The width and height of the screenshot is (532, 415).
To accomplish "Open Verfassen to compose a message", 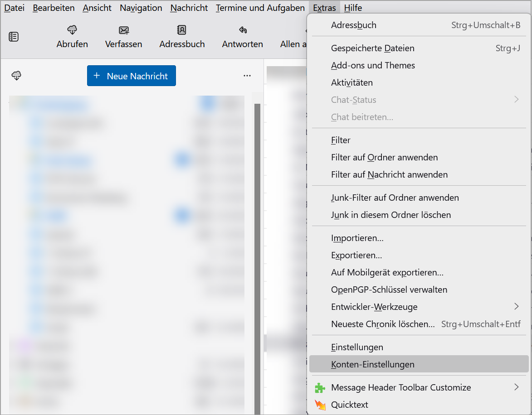I will [x=123, y=30].
